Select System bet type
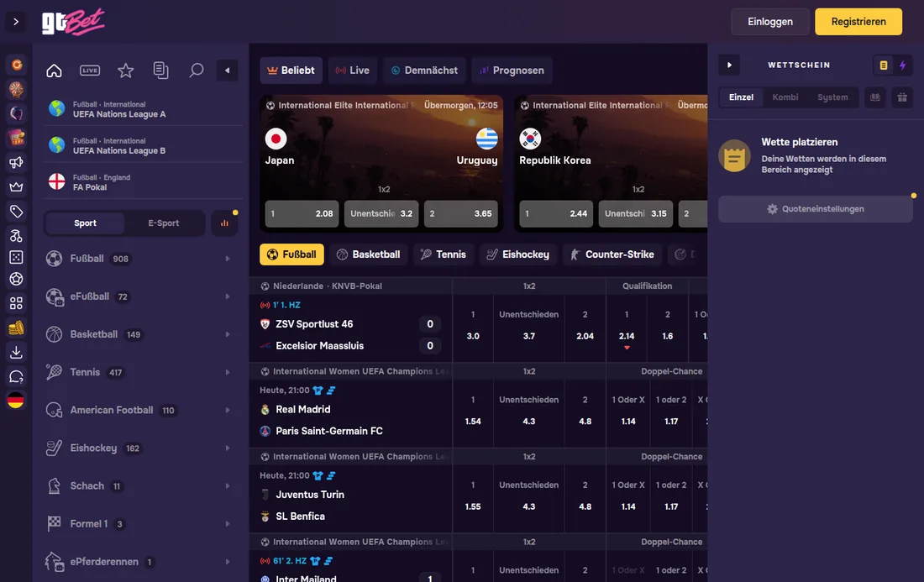Image resolution: width=924 pixels, height=582 pixels. tap(832, 97)
